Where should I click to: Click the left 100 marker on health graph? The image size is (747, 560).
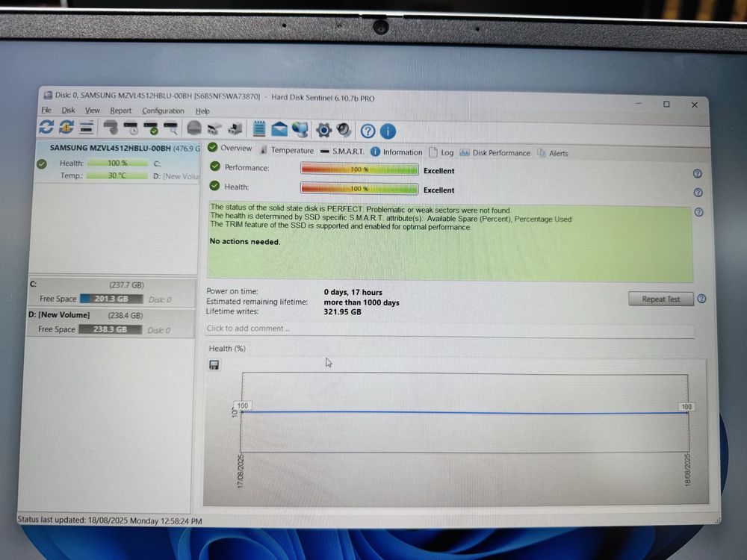click(x=243, y=405)
